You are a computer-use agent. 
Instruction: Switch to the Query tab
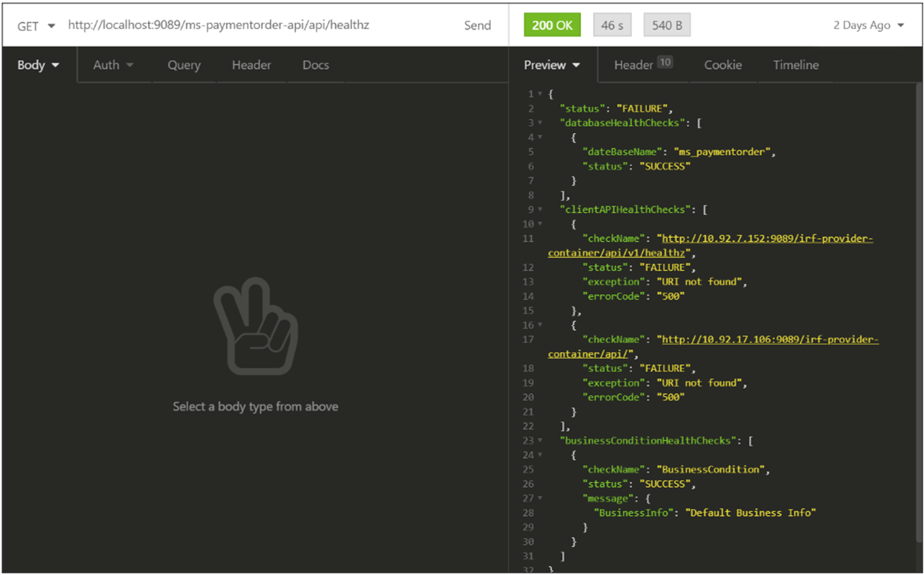(184, 65)
